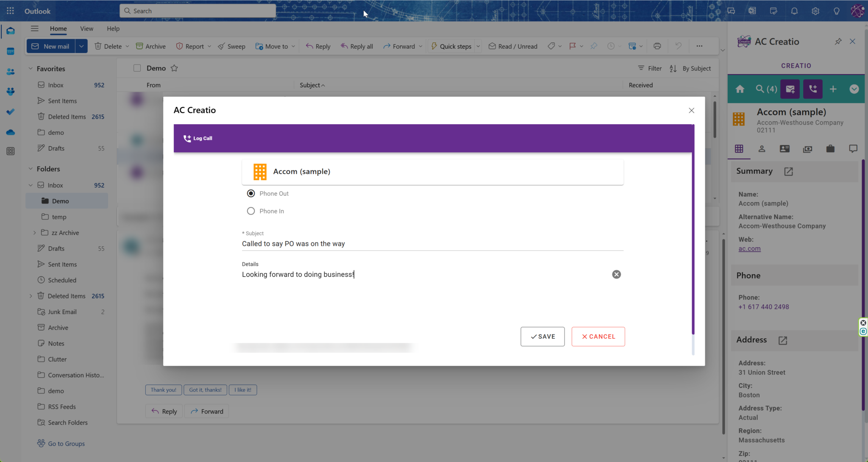868x462 pixels.
Task: Toggle Read / Unread on message
Action: (x=513, y=46)
